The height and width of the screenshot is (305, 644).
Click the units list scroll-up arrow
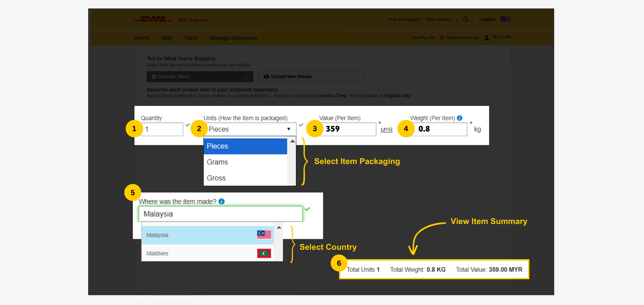(x=292, y=141)
